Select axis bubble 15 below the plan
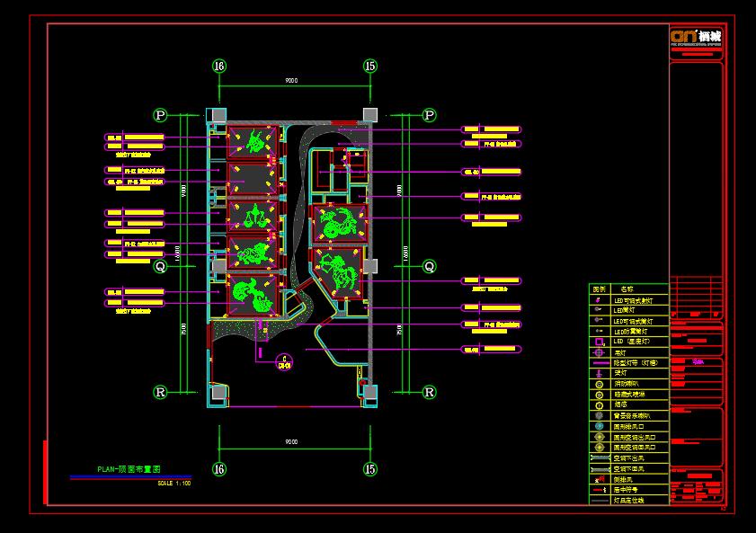756x533 pixels. (x=369, y=469)
